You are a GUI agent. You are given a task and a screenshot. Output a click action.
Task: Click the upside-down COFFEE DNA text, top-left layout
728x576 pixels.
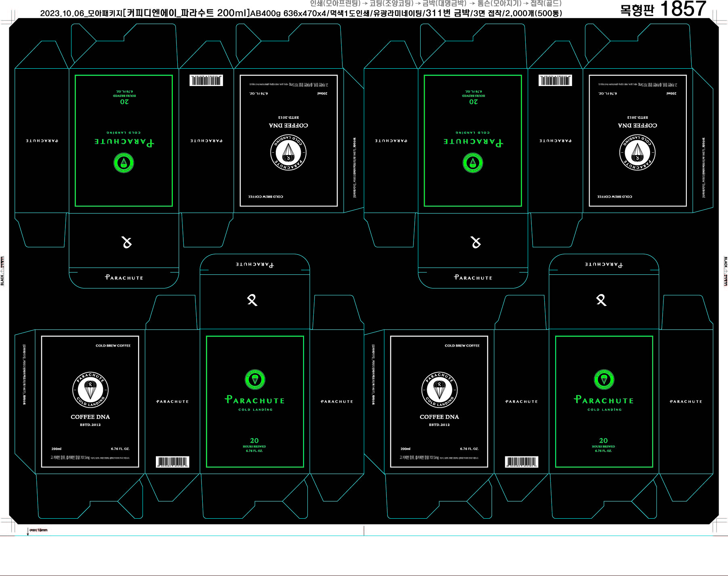[288, 125]
